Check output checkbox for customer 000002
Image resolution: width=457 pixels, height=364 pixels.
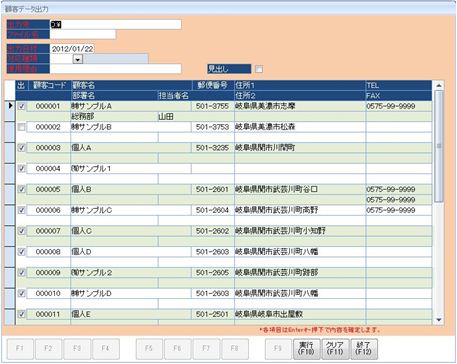point(22,127)
